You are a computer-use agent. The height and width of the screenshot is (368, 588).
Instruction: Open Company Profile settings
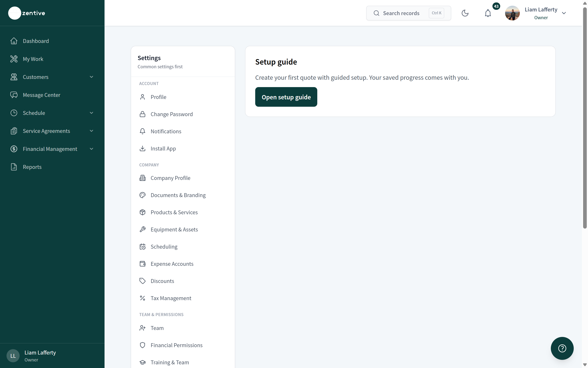tap(183, 178)
